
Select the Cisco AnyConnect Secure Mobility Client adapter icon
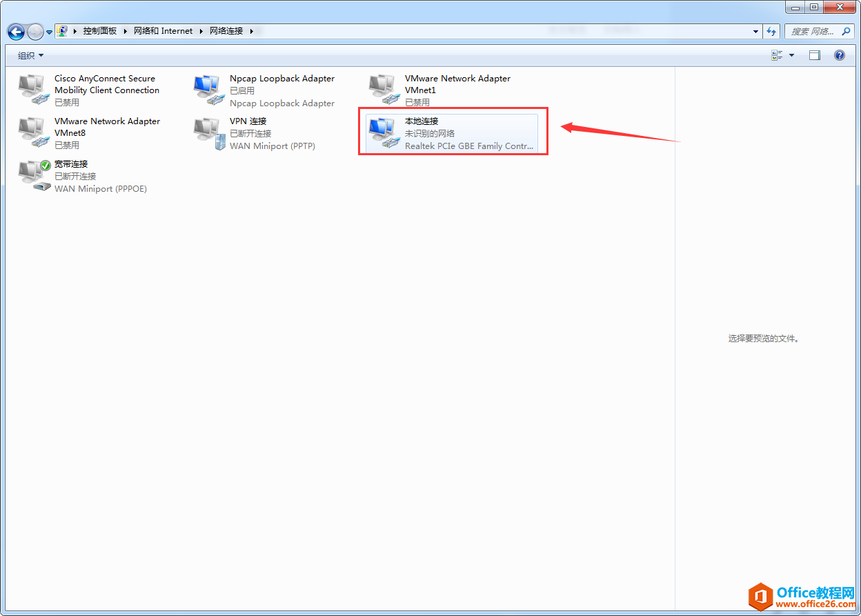click(x=33, y=90)
